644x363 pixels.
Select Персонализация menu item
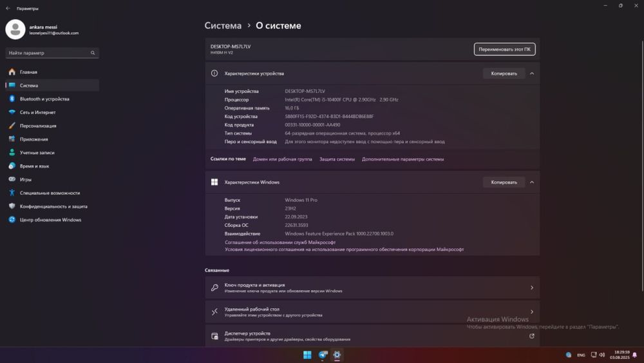(x=52, y=126)
